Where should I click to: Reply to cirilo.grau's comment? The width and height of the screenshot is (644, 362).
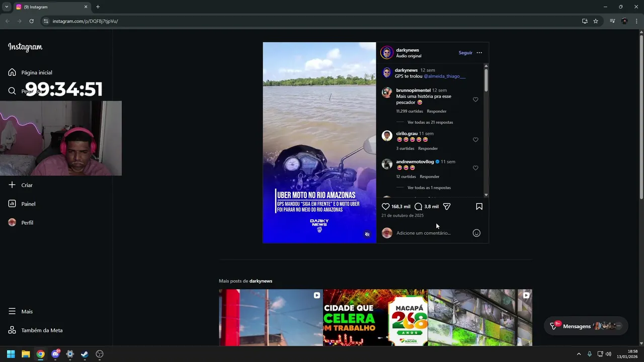tap(428, 148)
